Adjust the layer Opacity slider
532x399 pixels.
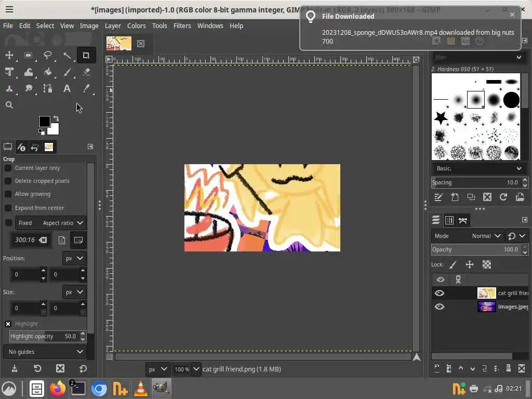pyautogui.click(x=476, y=249)
